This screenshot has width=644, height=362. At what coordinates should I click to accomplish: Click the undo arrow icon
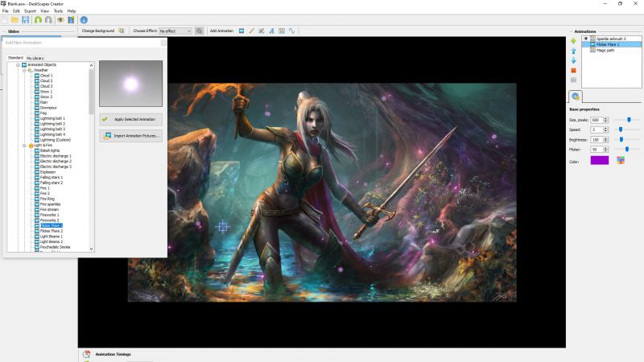37,19
